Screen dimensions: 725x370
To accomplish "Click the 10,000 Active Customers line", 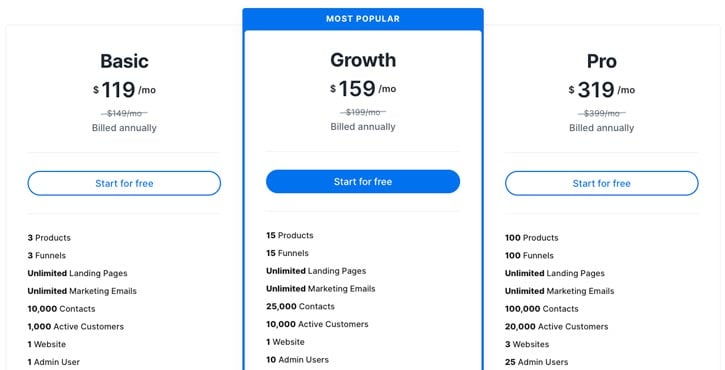I will point(317,324).
